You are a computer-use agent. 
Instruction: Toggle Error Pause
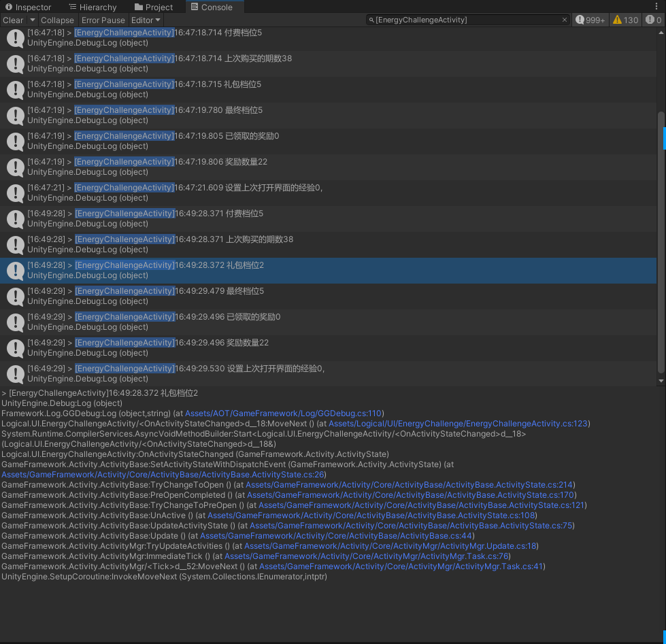[103, 20]
